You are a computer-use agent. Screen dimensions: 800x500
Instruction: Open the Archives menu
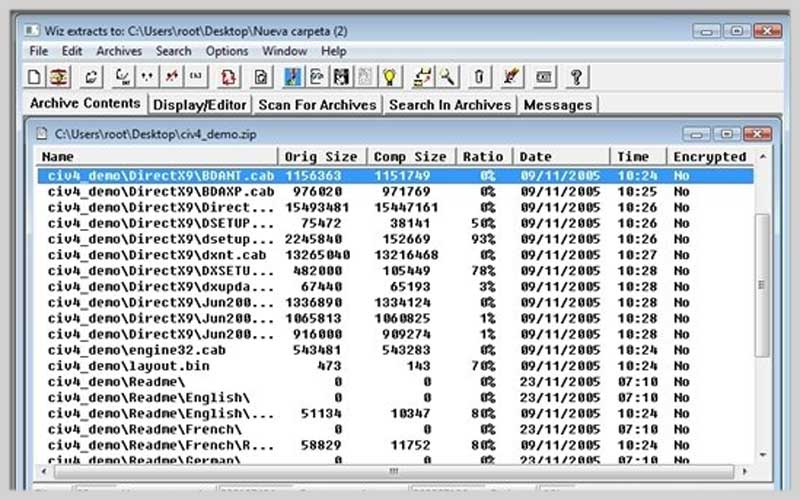tap(119, 51)
